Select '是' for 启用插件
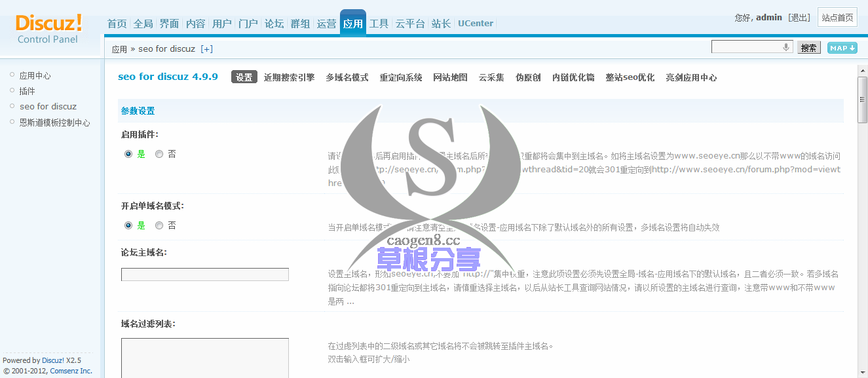Image resolution: width=868 pixels, height=378 pixels. coord(128,155)
